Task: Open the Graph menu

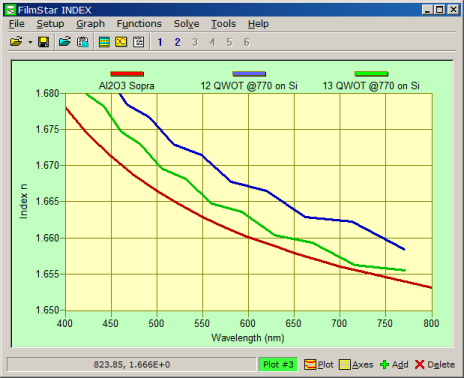Action: pos(90,24)
